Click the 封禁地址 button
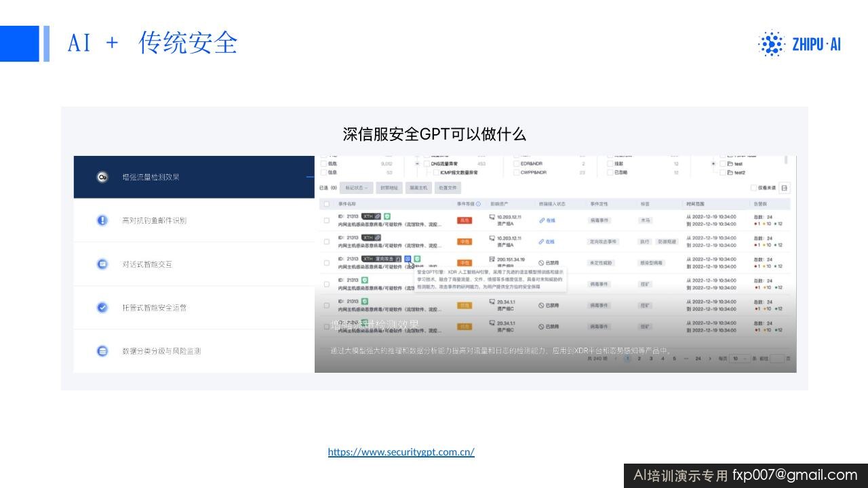The image size is (868, 488). pos(389,188)
